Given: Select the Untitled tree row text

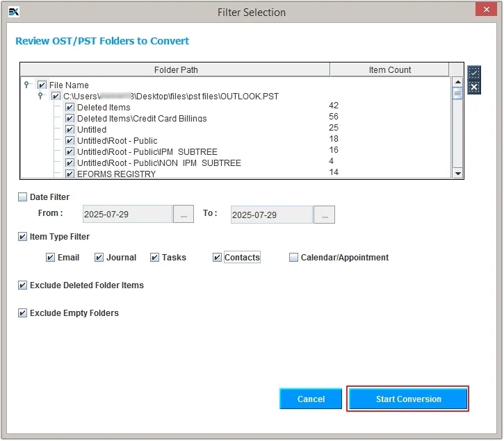Looking at the screenshot, I should (92, 129).
